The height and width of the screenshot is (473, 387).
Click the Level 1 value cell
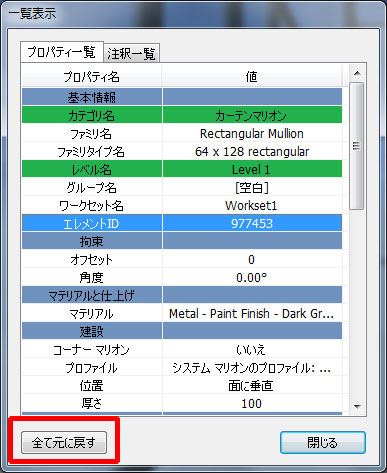[252, 169]
